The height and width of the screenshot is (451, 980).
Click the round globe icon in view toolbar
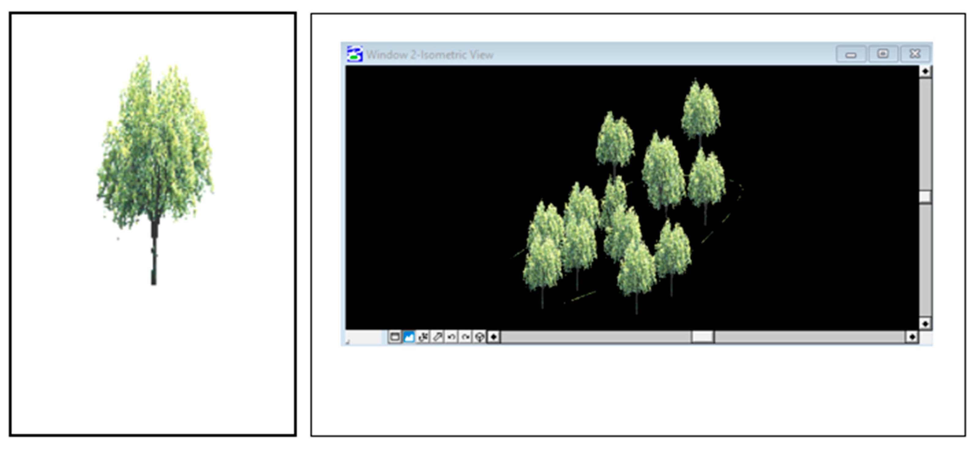click(x=479, y=337)
